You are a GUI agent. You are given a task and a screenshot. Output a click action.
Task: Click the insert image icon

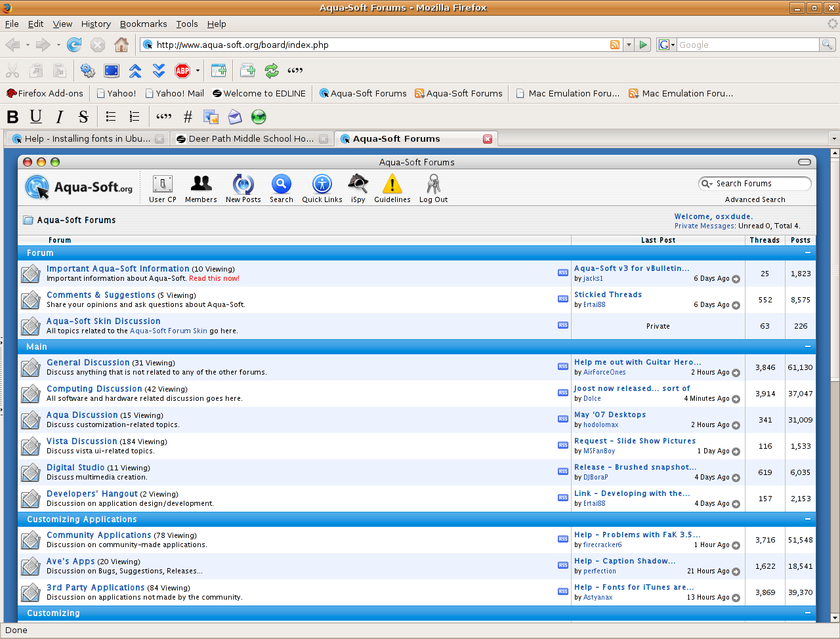coord(211,117)
